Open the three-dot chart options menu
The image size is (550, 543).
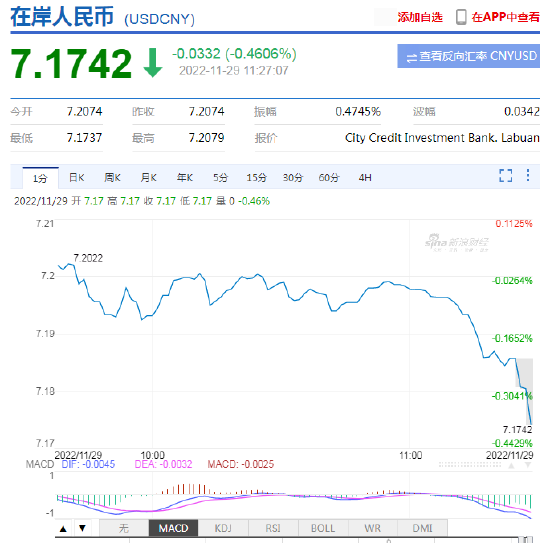click(528, 175)
